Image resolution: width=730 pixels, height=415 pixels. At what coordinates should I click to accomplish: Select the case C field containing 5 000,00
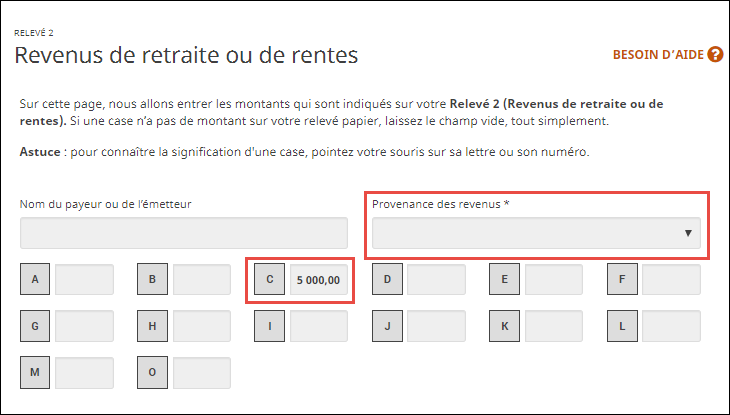pyautogui.click(x=319, y=280)
